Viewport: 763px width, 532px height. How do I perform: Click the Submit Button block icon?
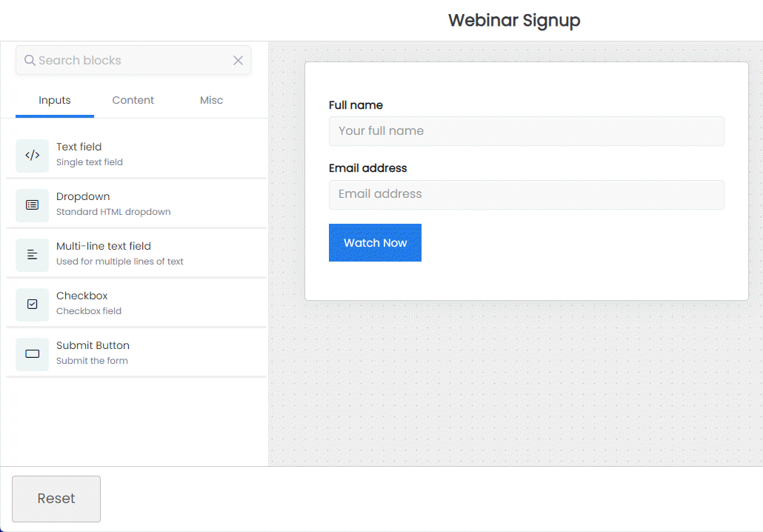[x=32, y=354]
